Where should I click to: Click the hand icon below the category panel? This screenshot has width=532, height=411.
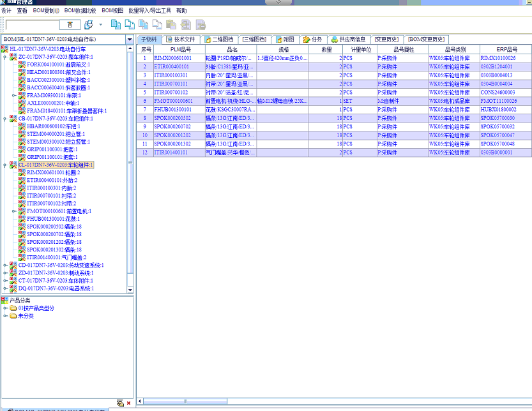(x=119, y=403)
